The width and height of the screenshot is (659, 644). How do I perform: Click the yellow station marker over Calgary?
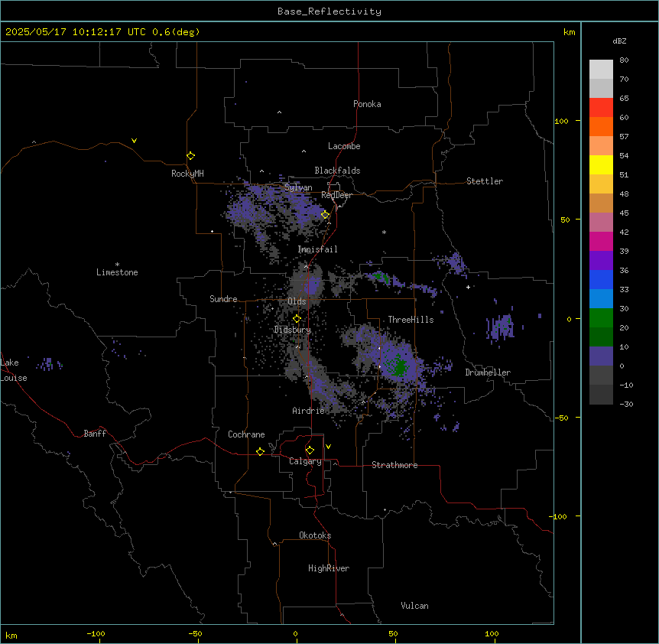310,450
